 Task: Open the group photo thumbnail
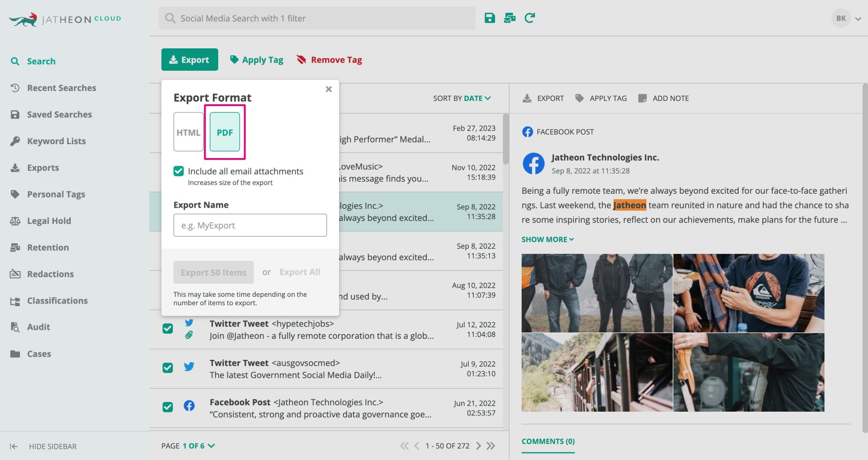point(597,293)
